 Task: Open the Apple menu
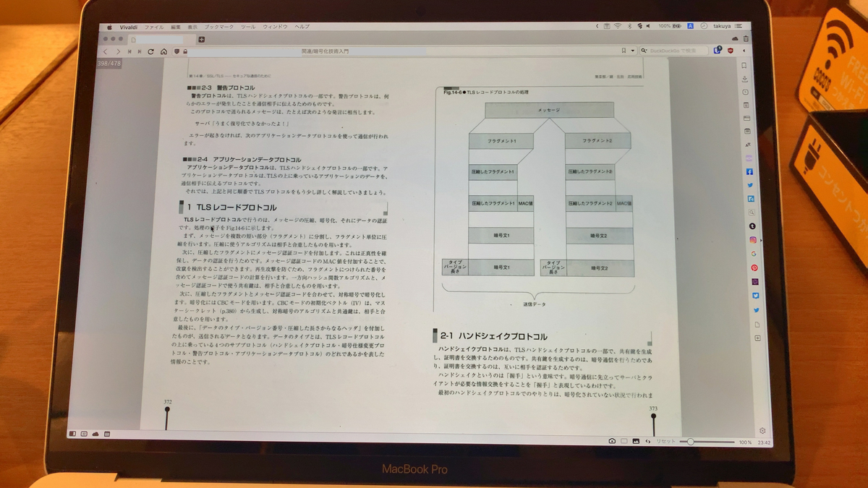tap(109, 27)
